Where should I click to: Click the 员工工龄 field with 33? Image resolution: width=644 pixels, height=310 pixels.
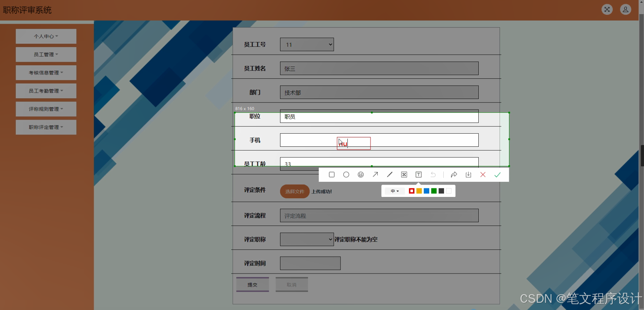click(x=379, y=164)
